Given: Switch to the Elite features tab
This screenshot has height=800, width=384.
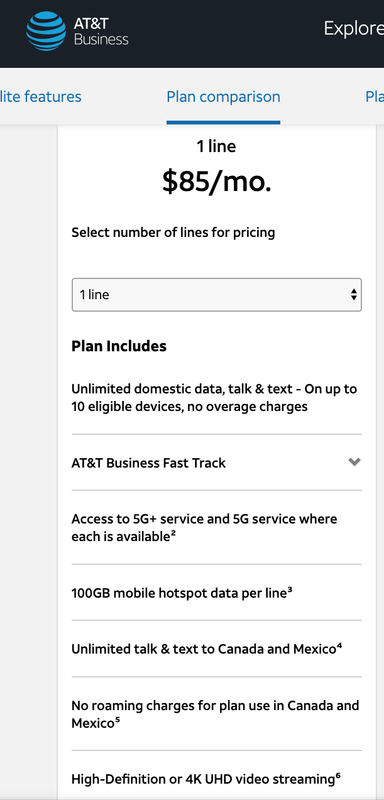Looking at the screenshot, I should coord(40,96).
